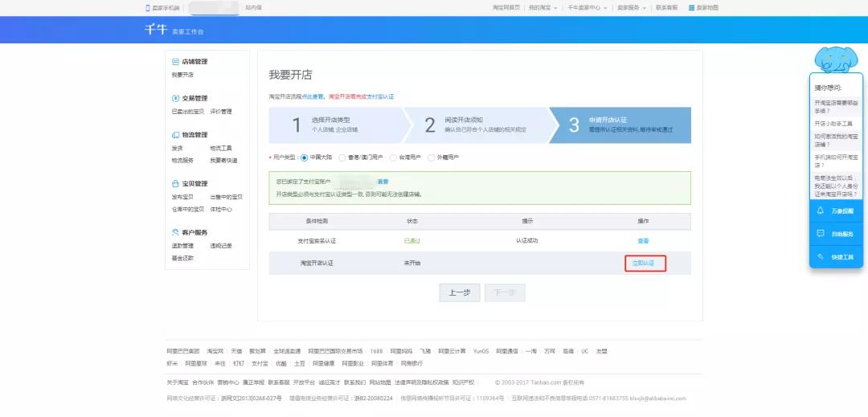
Task: Open 评价管理 in sidebar
Action: (221, 111)
